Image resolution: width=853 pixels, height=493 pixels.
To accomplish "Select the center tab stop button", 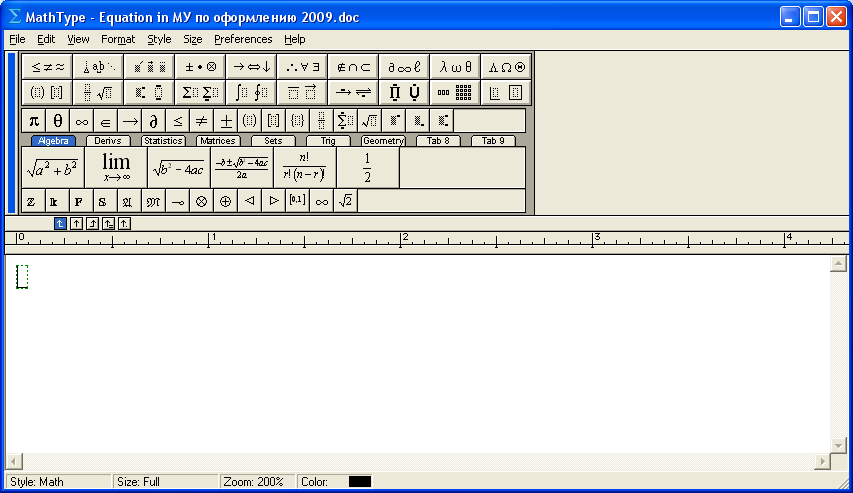I will tap(76, 223).
